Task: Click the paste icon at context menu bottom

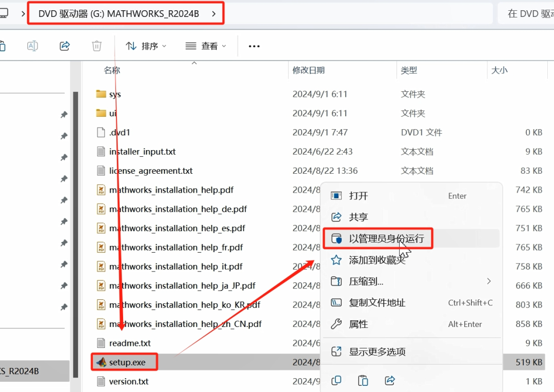Action: 363,380
